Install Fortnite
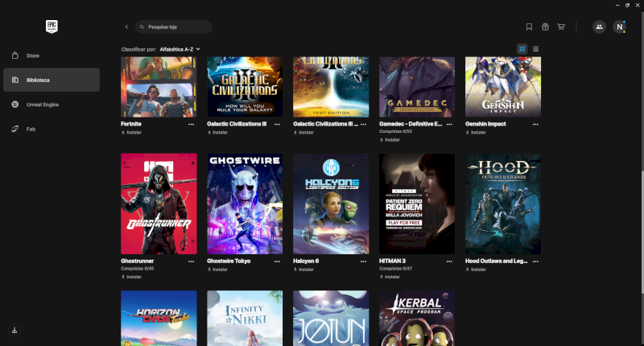 [x=131, y=133]
